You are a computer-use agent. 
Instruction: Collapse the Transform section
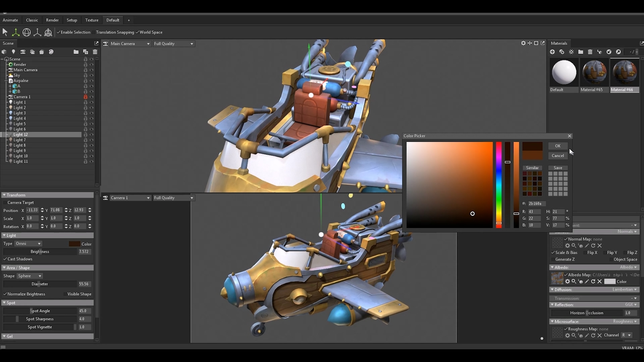tap(4, 195)
